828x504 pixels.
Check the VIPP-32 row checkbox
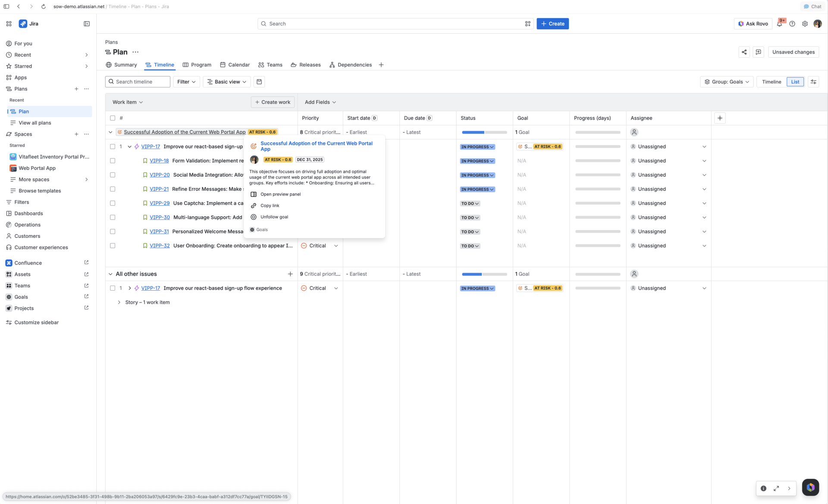point(113,246)
